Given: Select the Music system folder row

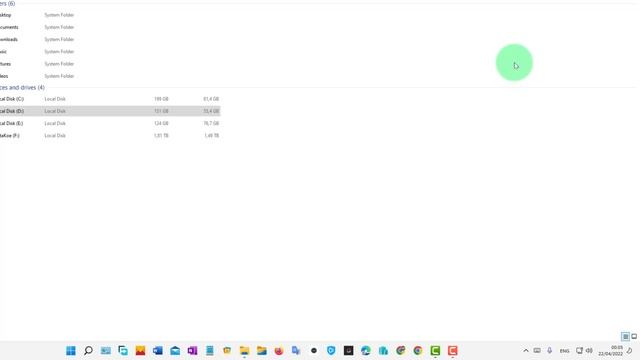Looking at the screenshot, I should click(110, 52).
